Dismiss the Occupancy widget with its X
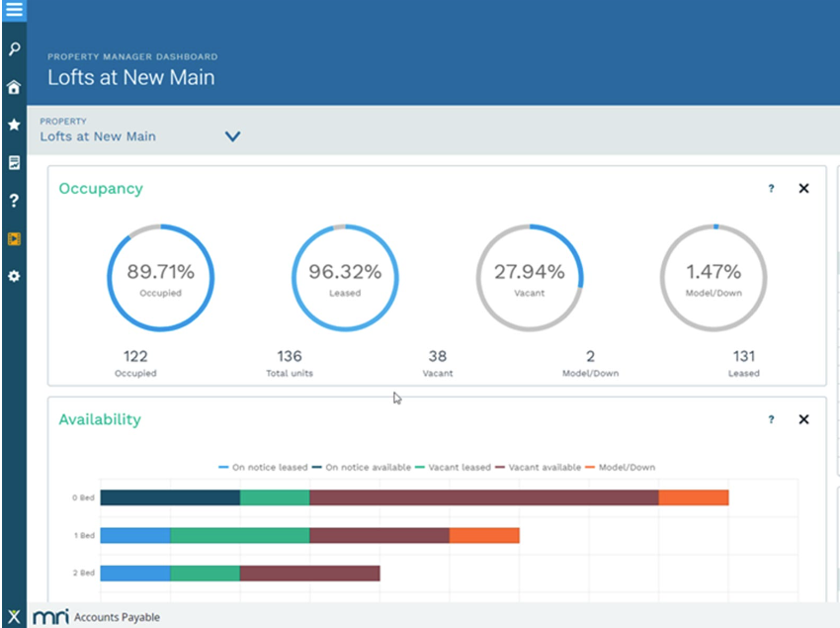The width and height of the screenshot is (840, 628). click(x=803, y=188)
